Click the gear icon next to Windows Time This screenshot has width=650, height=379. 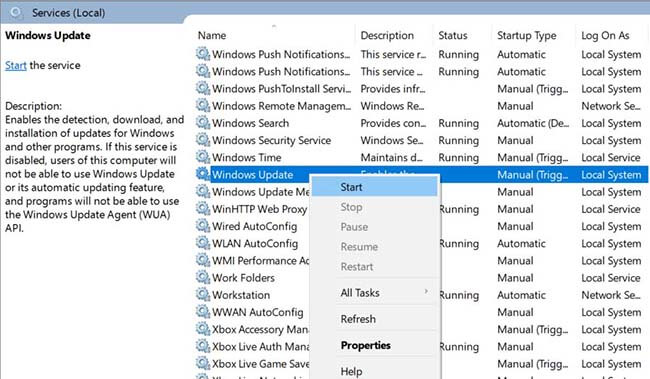[203, 157]
